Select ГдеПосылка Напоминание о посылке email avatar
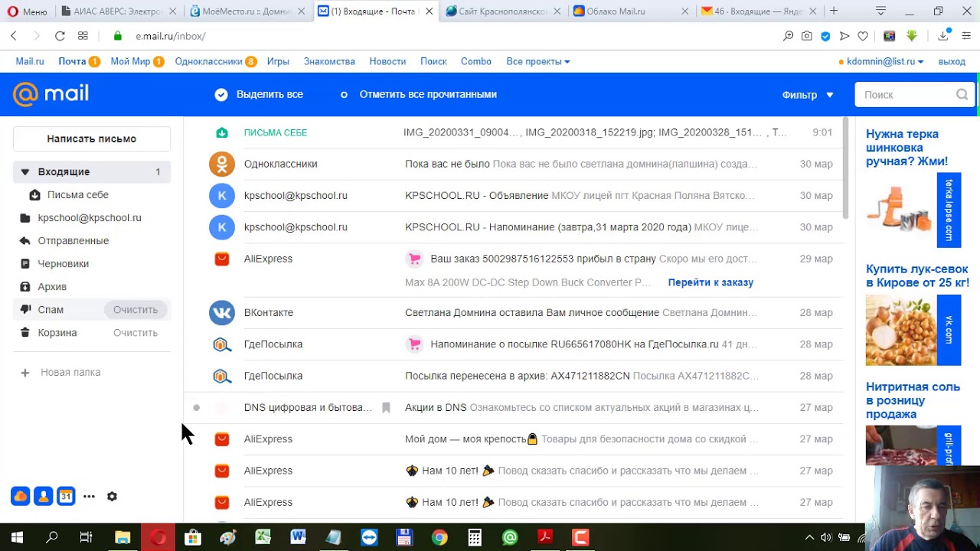980x551 pixels. 222,344
